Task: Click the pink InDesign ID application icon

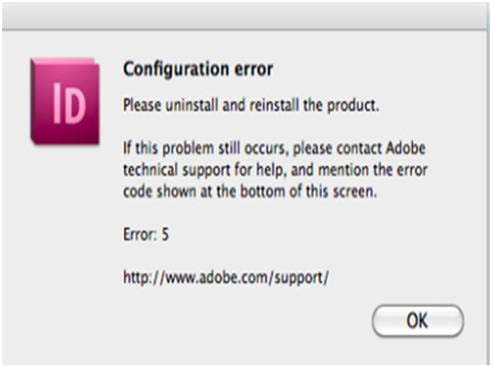Action: [65, 102]
